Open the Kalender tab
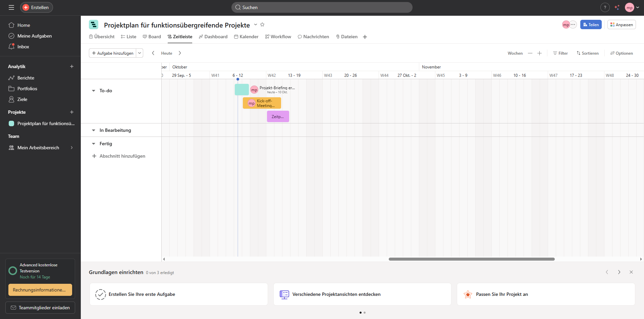Image resolution: width=644 pixels, height=319 pixels. [246, 37]
